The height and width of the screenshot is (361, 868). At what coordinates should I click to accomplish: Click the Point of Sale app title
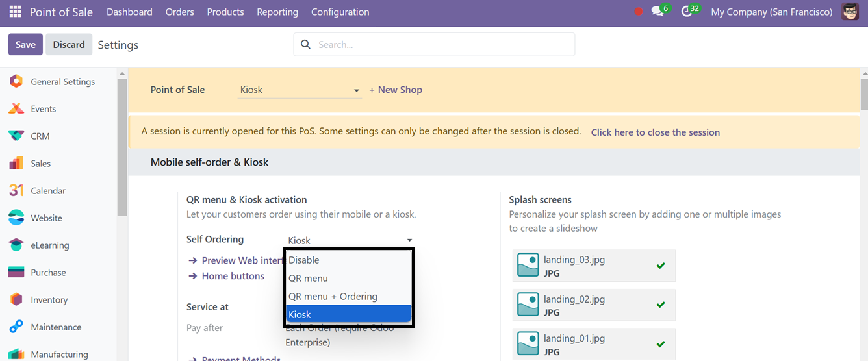tap(61, 12)
